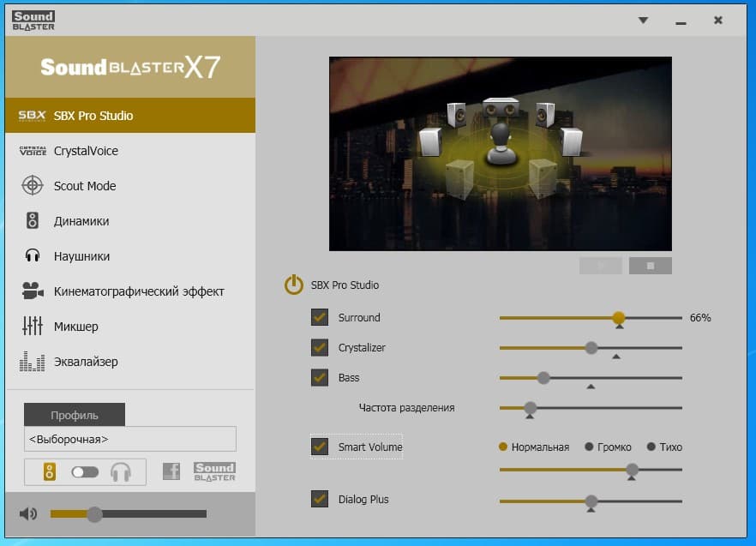This screenshot has height=546, width=756.
Task: Click the Профиль tab label
Action: pos(75,415)
